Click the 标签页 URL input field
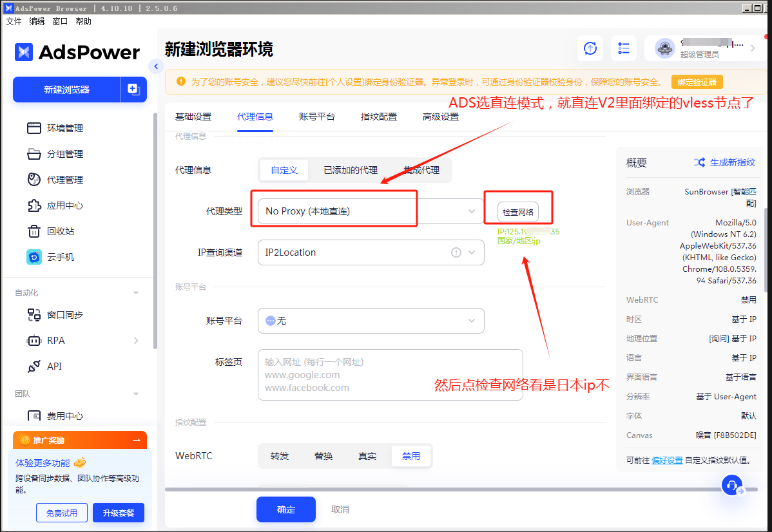772x532 pixels. [390, 374]
